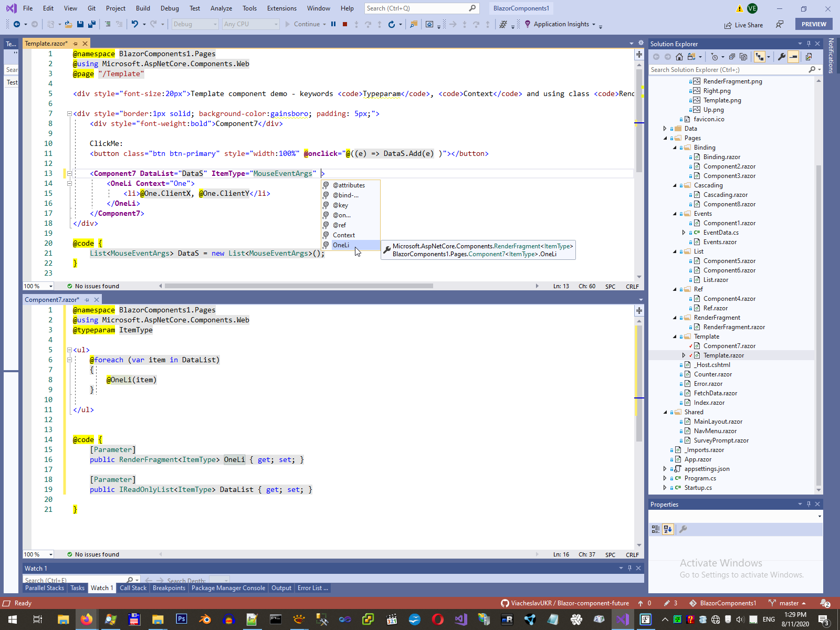Toggle pin on Template.razor tab

(76, 44)
